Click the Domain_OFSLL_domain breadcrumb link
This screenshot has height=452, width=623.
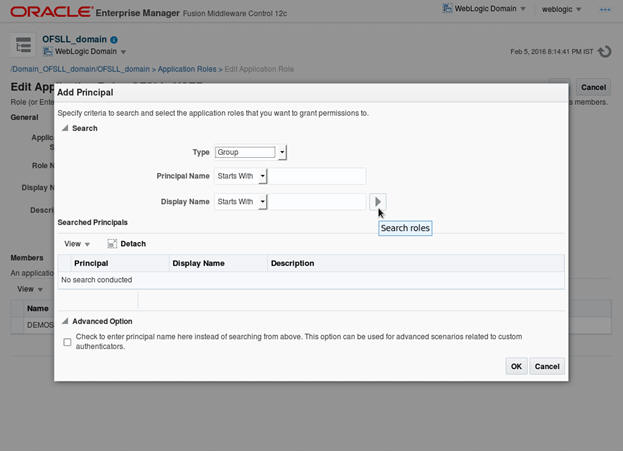[x=80, y=69]
